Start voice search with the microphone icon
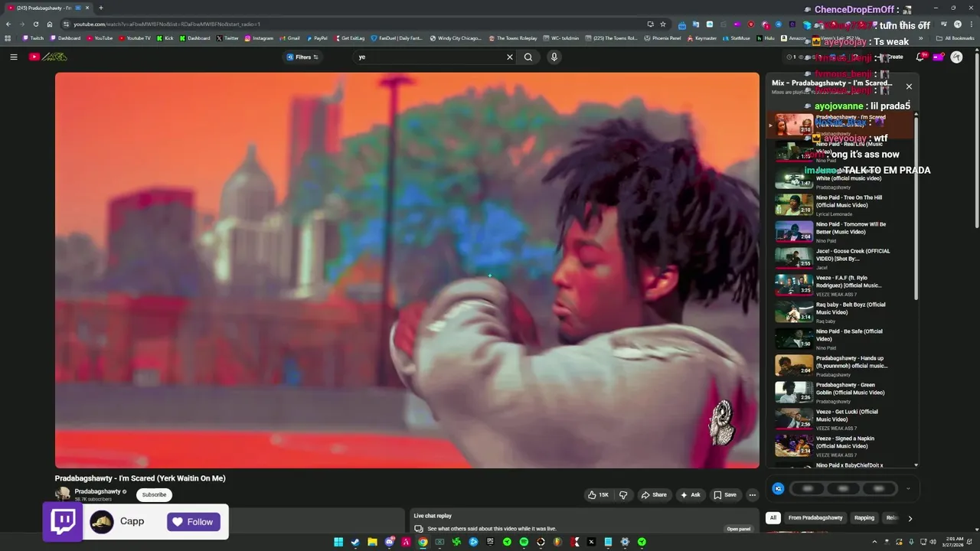 click(x=554, y=57)
